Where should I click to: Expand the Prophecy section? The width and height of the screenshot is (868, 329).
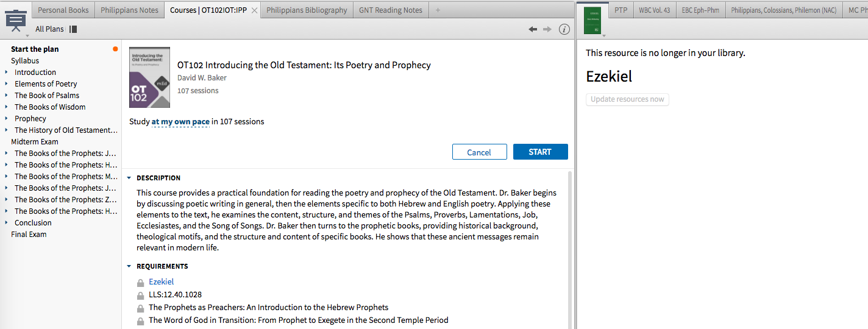(x=7, y=119)
